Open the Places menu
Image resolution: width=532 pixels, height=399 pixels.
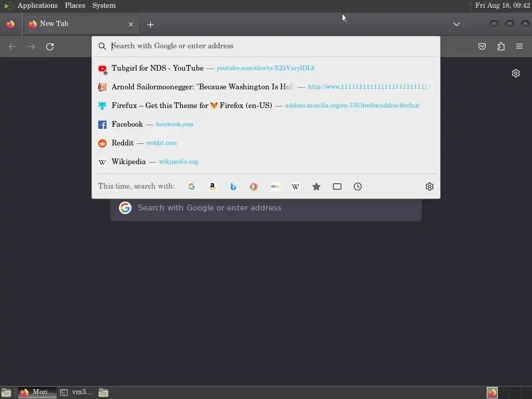click(x=75, y=5)
